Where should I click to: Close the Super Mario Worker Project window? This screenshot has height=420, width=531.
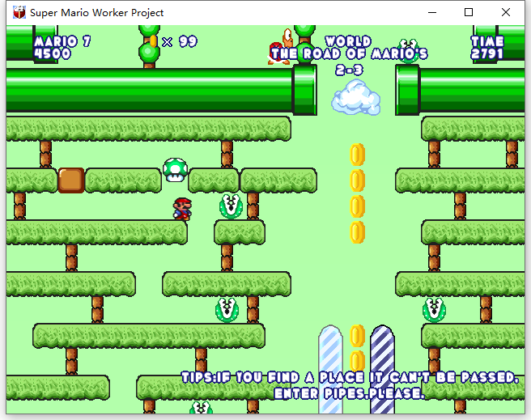pos(506,12)
